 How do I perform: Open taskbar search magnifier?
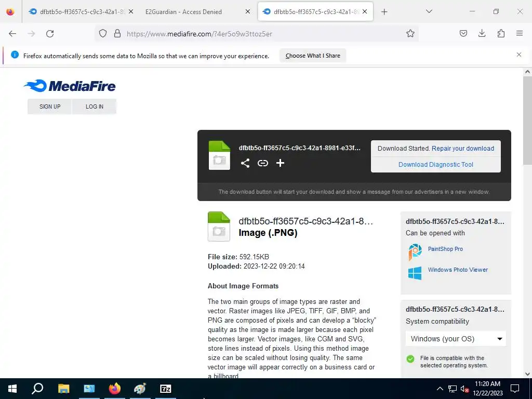37,389
